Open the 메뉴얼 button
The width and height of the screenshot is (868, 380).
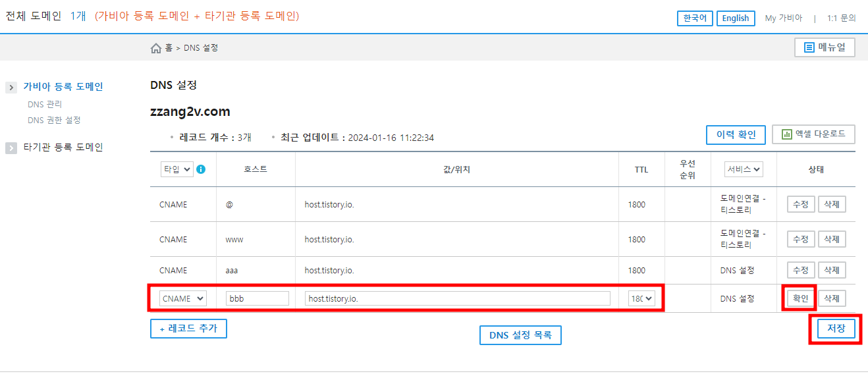pos(825,47)
